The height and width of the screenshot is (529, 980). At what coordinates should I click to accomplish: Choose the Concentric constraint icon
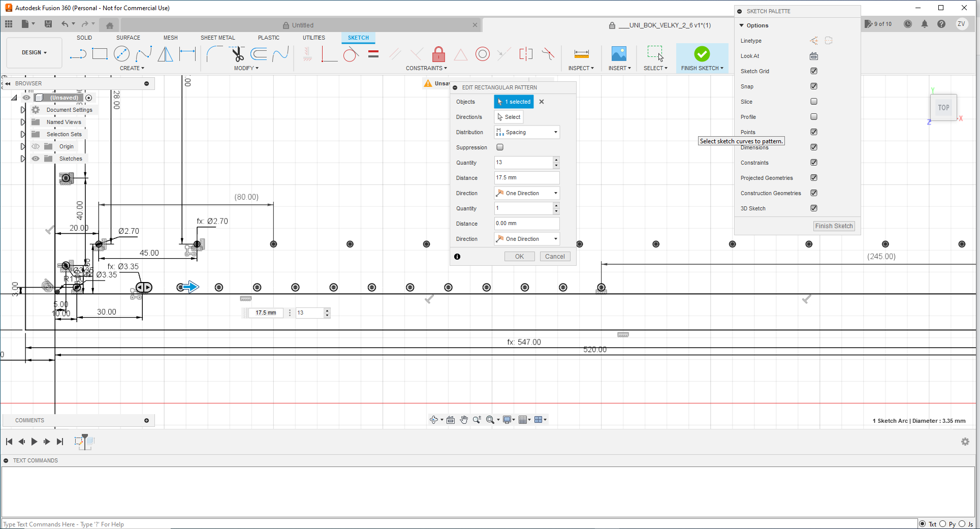[482, 54]
